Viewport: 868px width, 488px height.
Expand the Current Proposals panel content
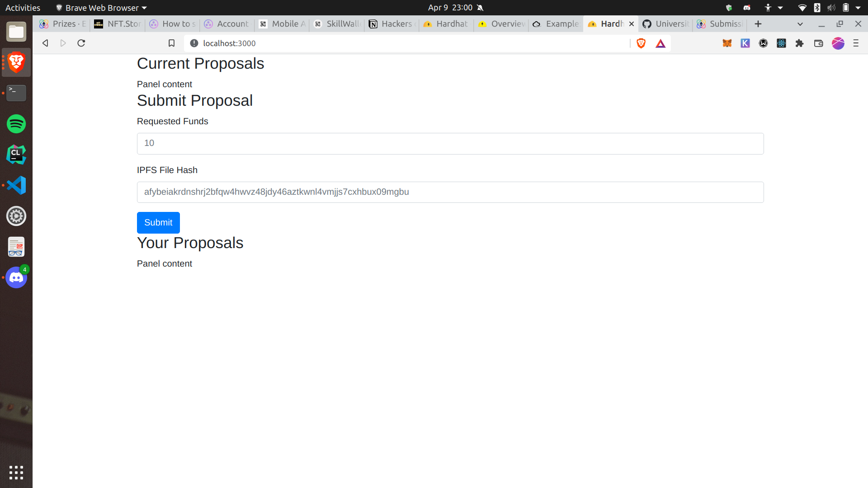coord(165,84)
